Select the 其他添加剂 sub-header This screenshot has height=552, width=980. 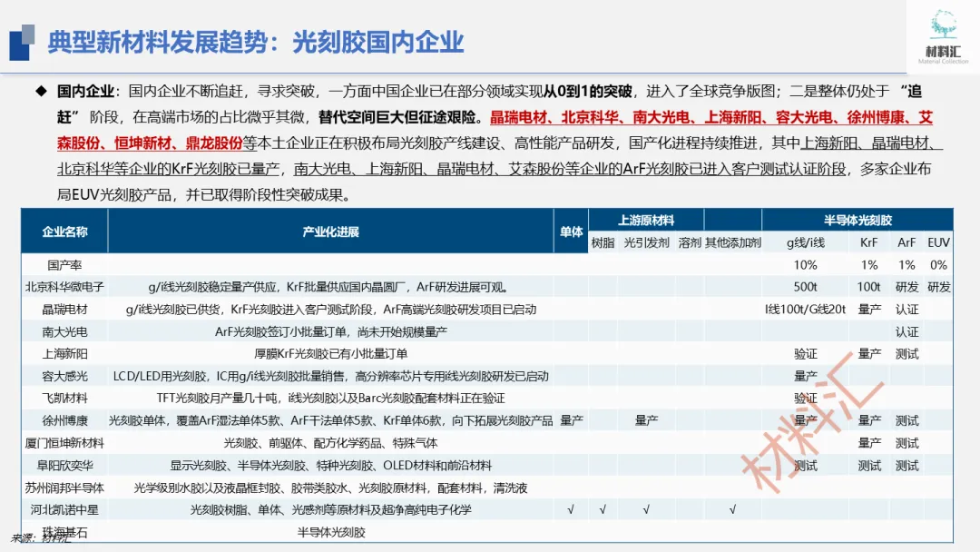coord(732,242)
